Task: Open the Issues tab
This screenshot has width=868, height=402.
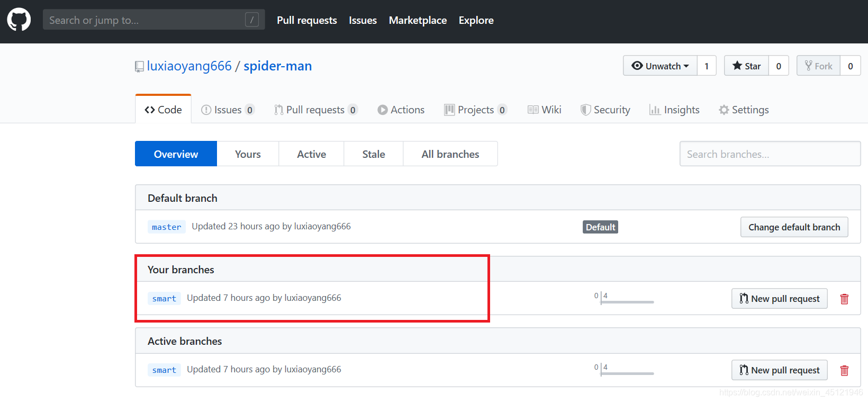Action: coord(228,110)
